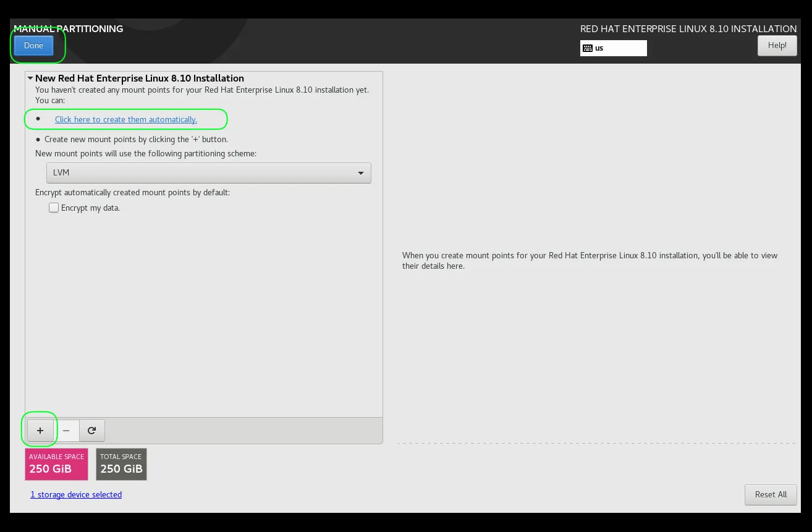Open the us keyboard layout indicator
The height and width of the screenshot is (532, 812).
(x=613, y=48)
